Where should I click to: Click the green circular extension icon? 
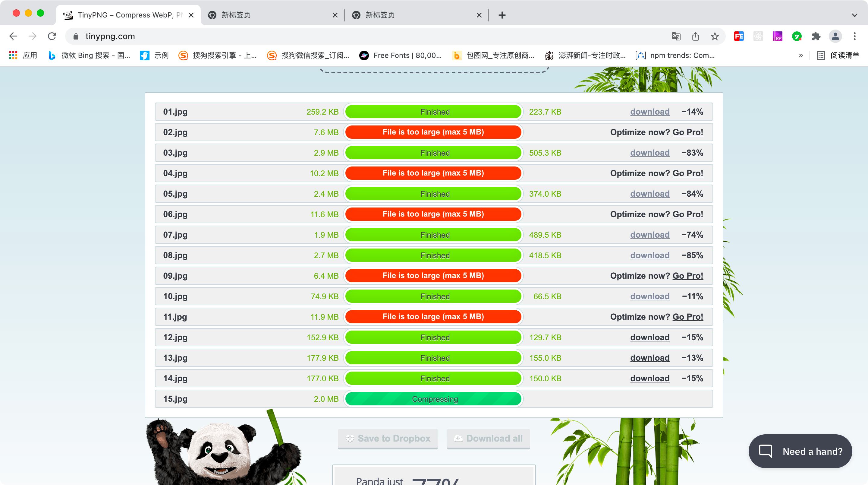coord(797,36)
